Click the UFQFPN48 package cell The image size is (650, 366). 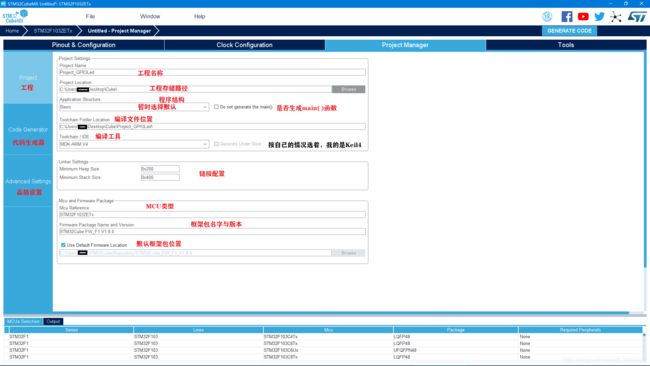tap(405, 350)
